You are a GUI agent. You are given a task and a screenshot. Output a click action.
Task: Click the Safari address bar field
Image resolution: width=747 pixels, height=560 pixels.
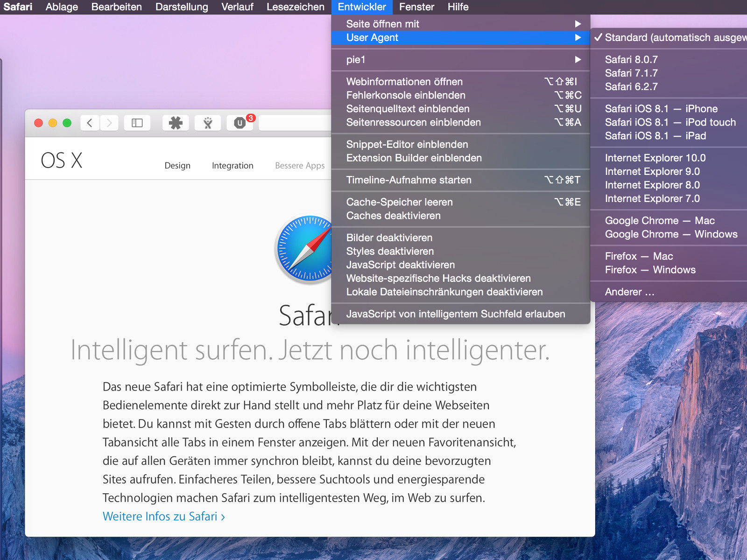pos(295,123)
